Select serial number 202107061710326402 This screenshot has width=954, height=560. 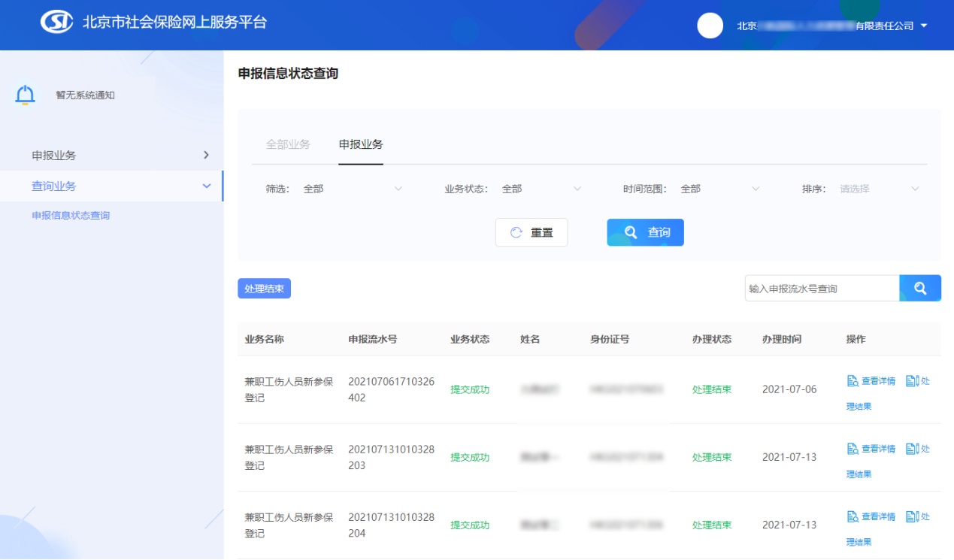391,389
